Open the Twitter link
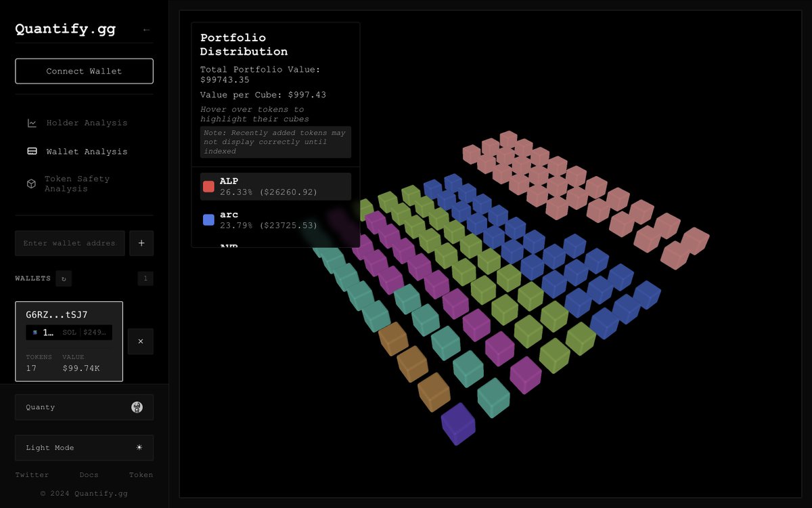 [x=32, y=475]
